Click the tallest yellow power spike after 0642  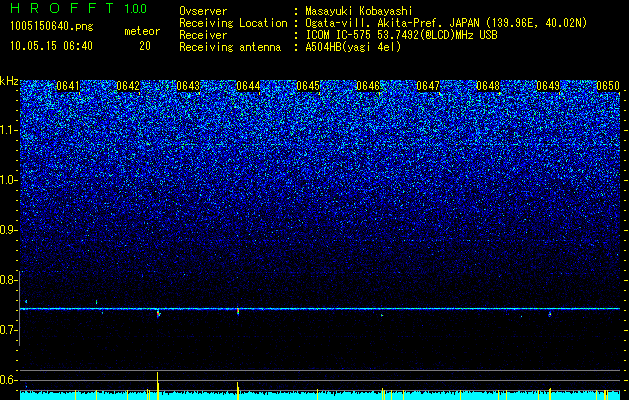tap(158, 386)
